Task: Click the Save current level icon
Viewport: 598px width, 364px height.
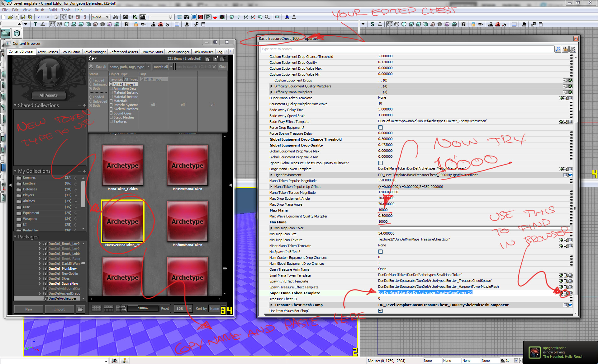Action: click(x=23, y=17)
